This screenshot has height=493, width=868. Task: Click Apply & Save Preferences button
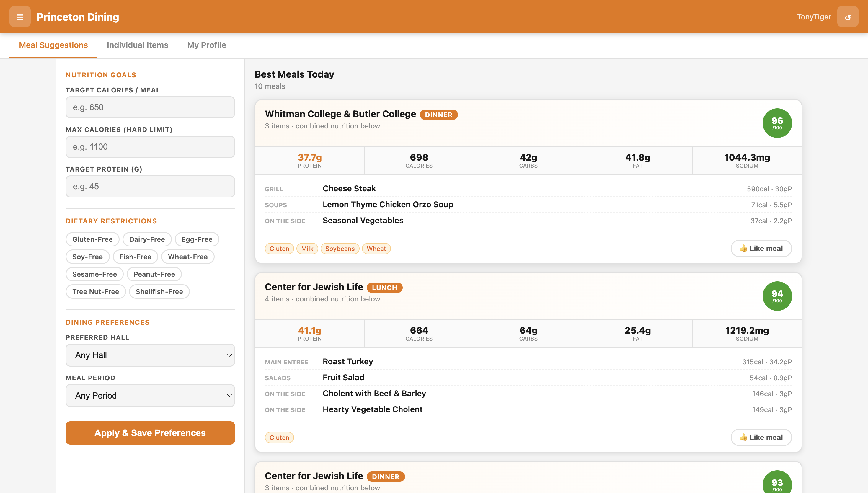coord(150,433)
